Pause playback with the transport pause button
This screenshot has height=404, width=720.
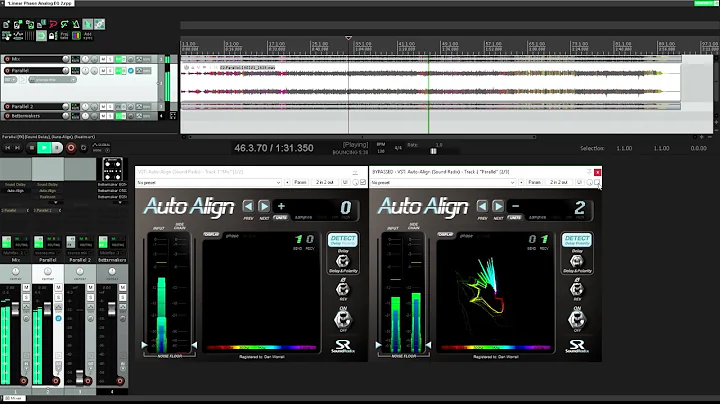point(57,148)
